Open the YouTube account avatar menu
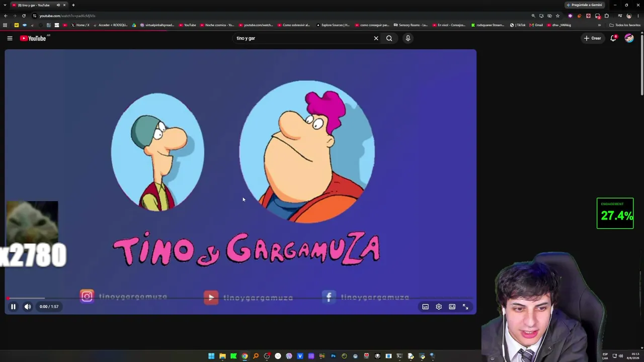 [629, 38]
